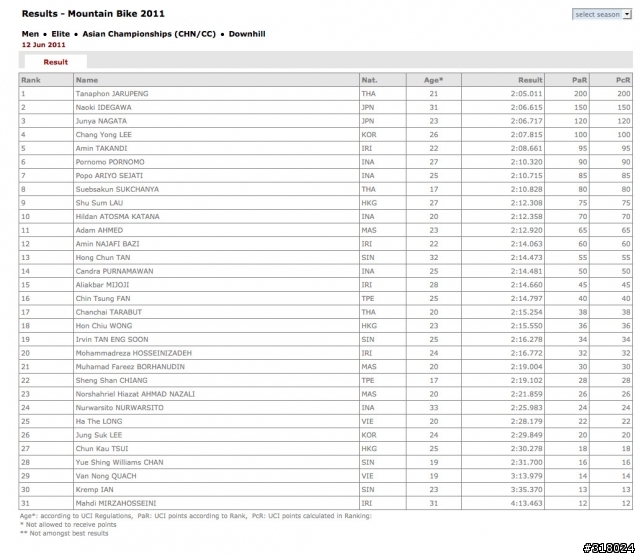
Task: Click the date 12 Jun 2011
Action: pyautogui.click(x=44, y=45)
